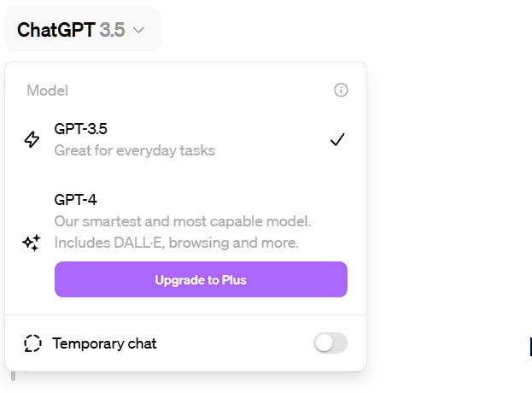This screenshot has width=532, height=393.
Task: Choose the GPT-4 model option
Action: [75, 200]
